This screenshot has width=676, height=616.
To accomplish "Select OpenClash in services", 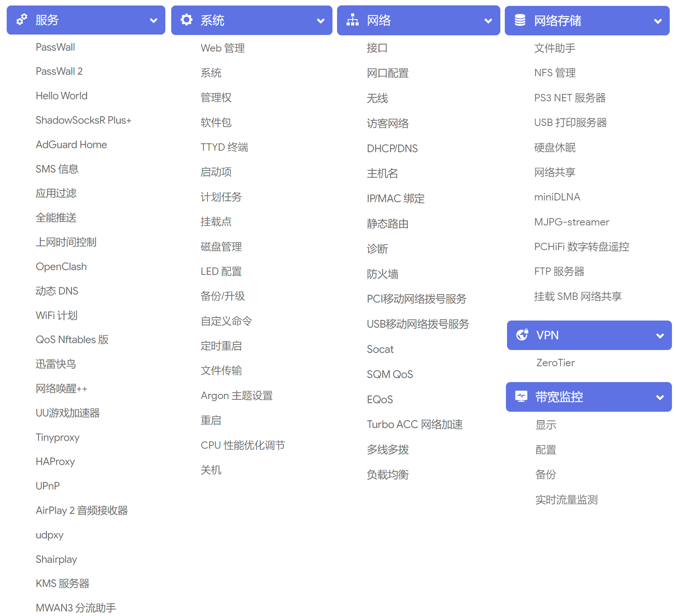I will click(x=61, y=266).
